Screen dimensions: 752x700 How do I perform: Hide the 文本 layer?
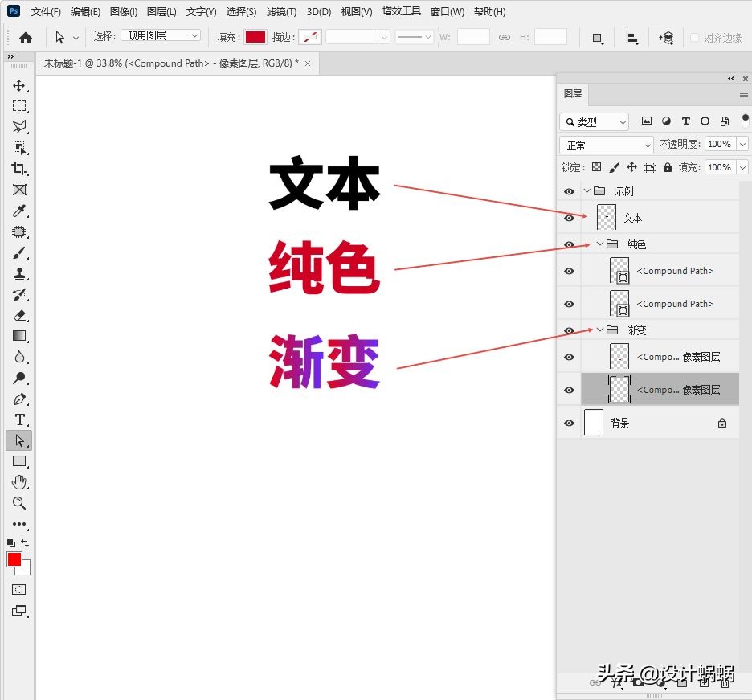pyautogui.click(x=569, y=217)
